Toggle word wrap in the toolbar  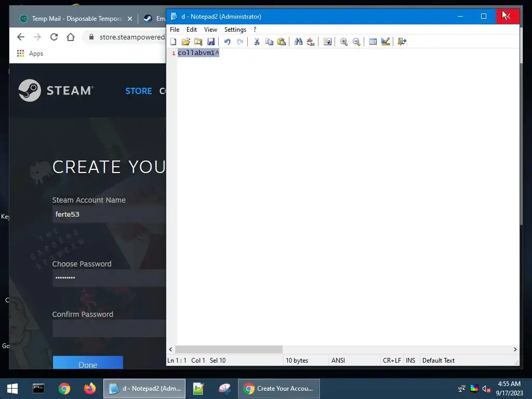coord(327,42)
